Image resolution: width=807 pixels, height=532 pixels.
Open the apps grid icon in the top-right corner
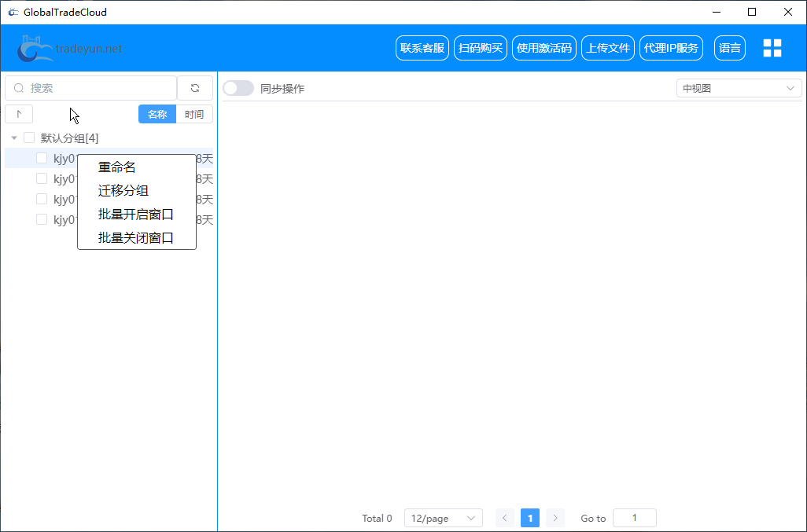point(772,47)
